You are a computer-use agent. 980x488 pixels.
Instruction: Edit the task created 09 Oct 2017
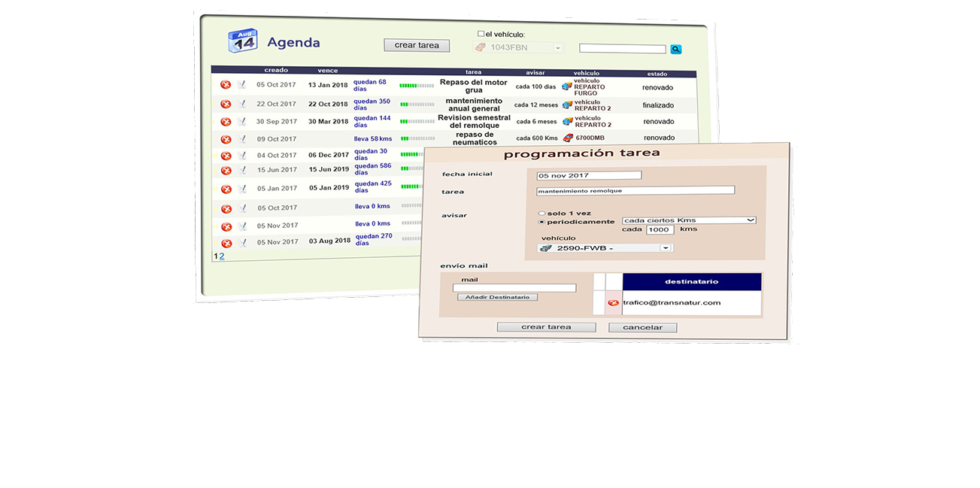[x=242, y=139]
